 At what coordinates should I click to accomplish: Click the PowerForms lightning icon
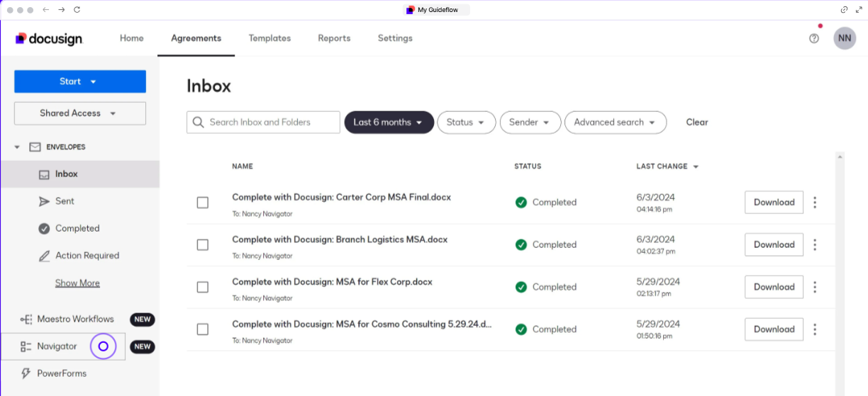[x=26, y=373]
